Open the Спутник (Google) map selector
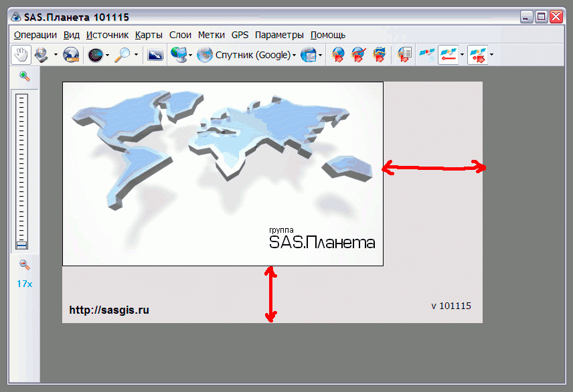 tap(246, 55)
